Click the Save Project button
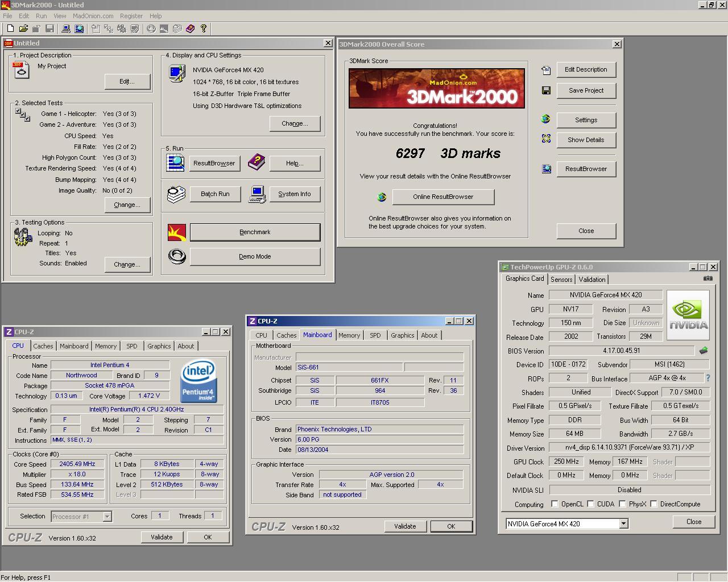The image size is (728, 582). tap(586, 90)
